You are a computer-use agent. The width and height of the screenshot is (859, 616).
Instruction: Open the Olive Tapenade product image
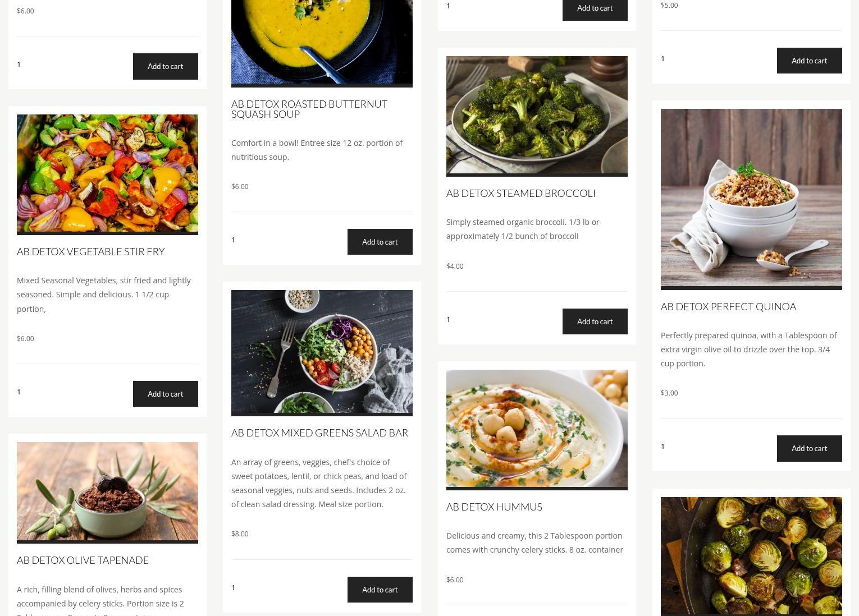tap(107, 493)
